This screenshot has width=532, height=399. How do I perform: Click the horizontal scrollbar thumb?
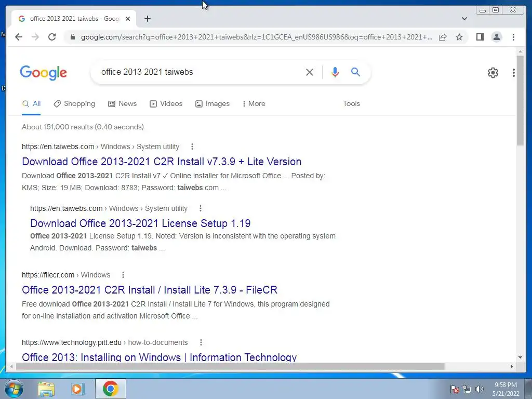230,366
